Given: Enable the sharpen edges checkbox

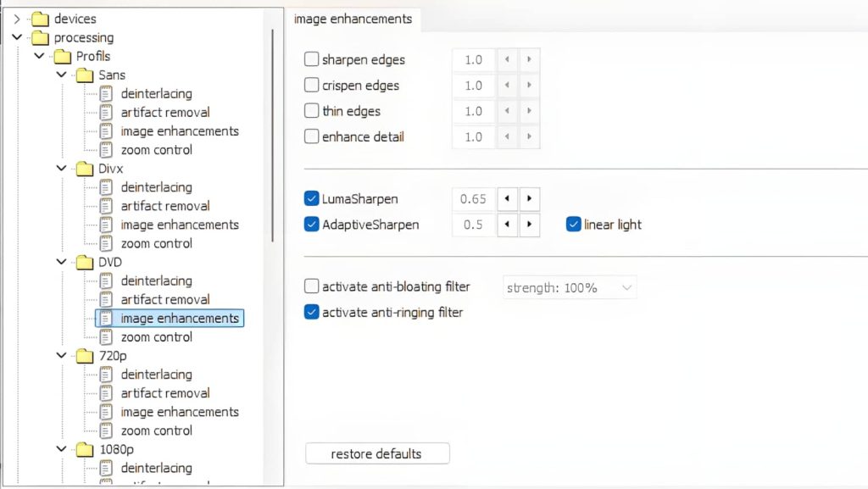Looking at the screenshot, I should 311,59.
